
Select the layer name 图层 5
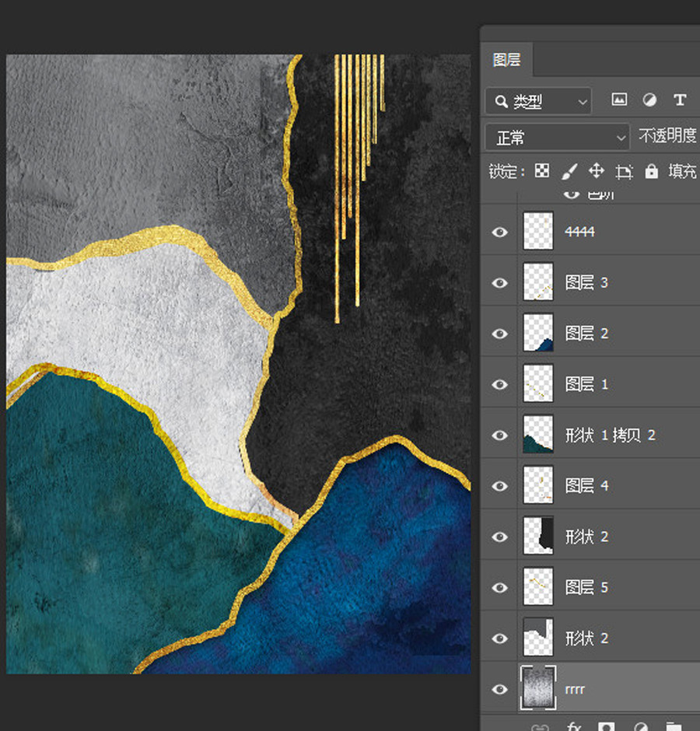tap(586, 587)
